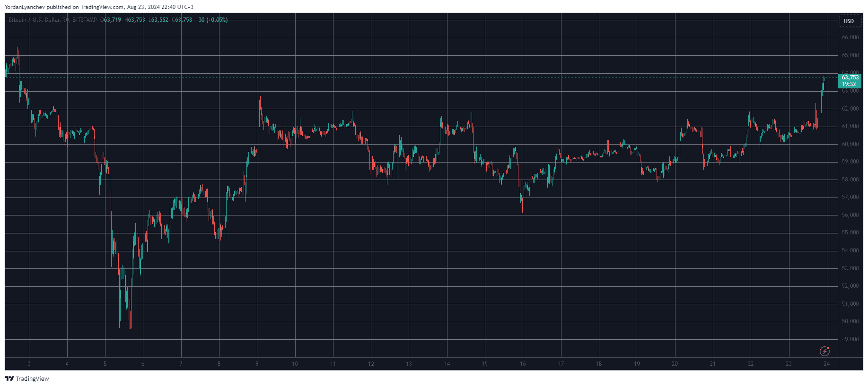Click date label 20 on time axis
Viewport: 868px width, 387px height.
pos(675,364)
